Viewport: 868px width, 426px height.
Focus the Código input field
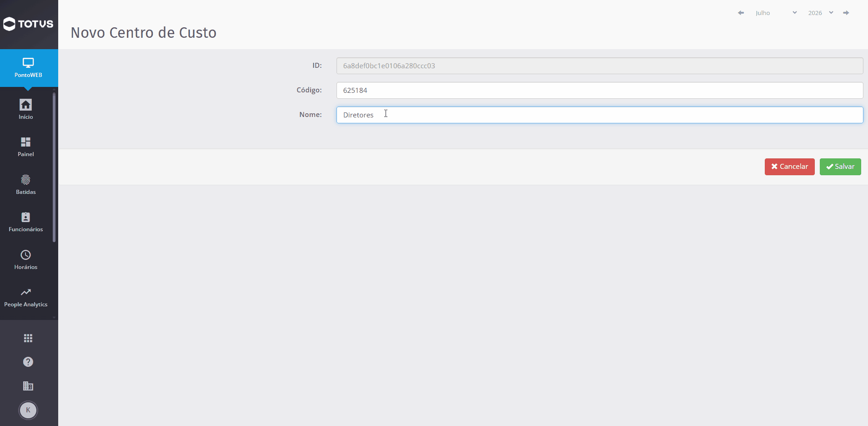[600, 90]
